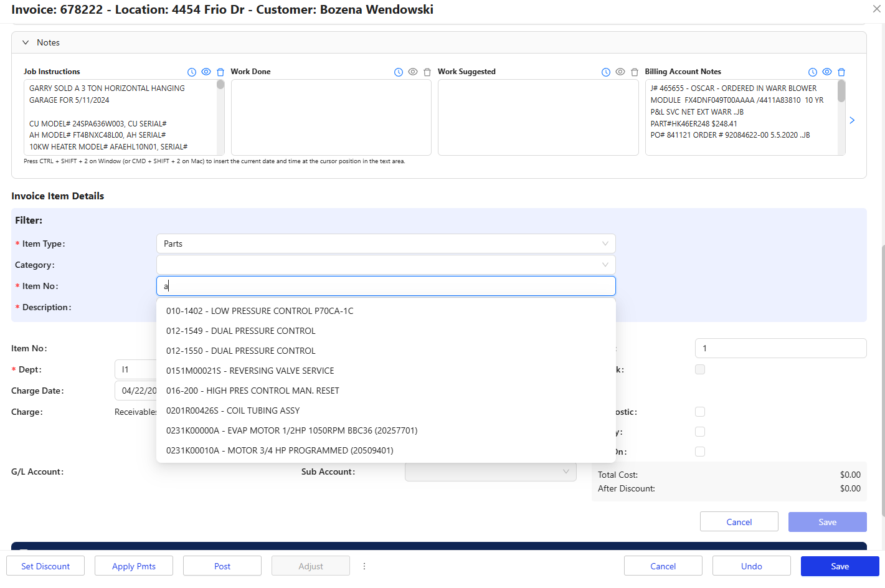Click the Work Done clock icon
The image size is (885, 588).
point(399,72)
